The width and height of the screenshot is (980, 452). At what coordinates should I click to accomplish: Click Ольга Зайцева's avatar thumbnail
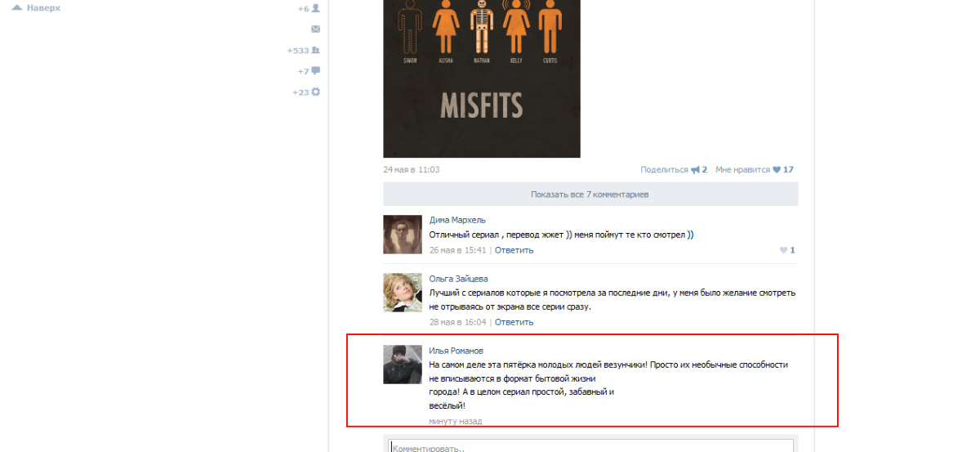(x=403, y=293)
